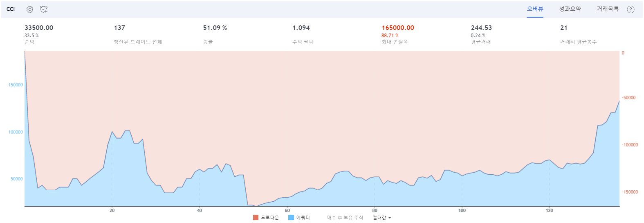Click the add alert clock icon
Screen dimensions: 644x223
[44, 9]
